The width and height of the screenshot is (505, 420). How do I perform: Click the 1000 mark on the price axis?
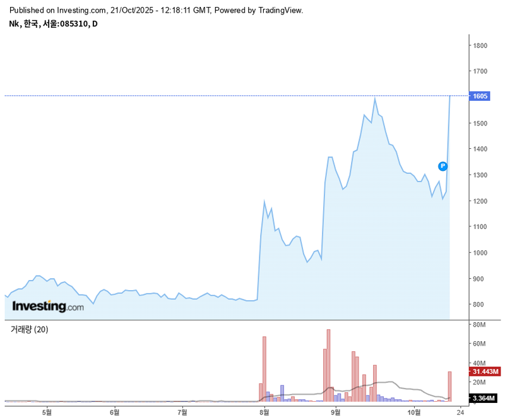pos(480,253)
